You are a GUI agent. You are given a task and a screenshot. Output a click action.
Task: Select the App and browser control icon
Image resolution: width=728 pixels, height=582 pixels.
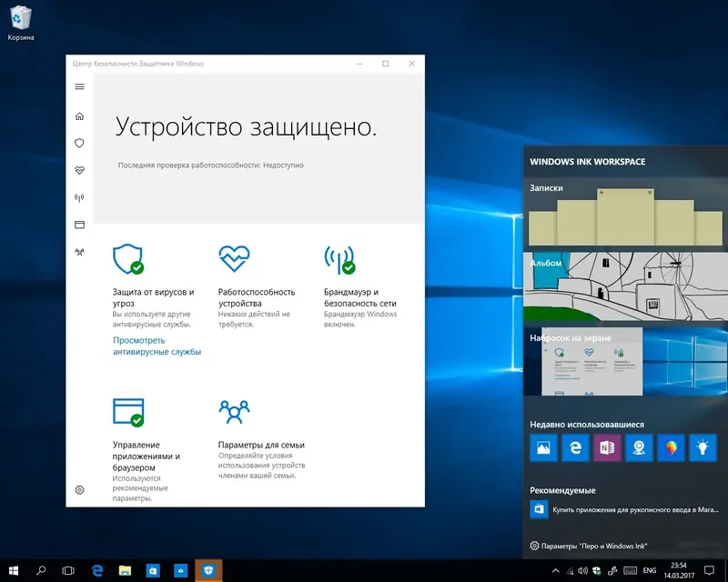point(126,413)
